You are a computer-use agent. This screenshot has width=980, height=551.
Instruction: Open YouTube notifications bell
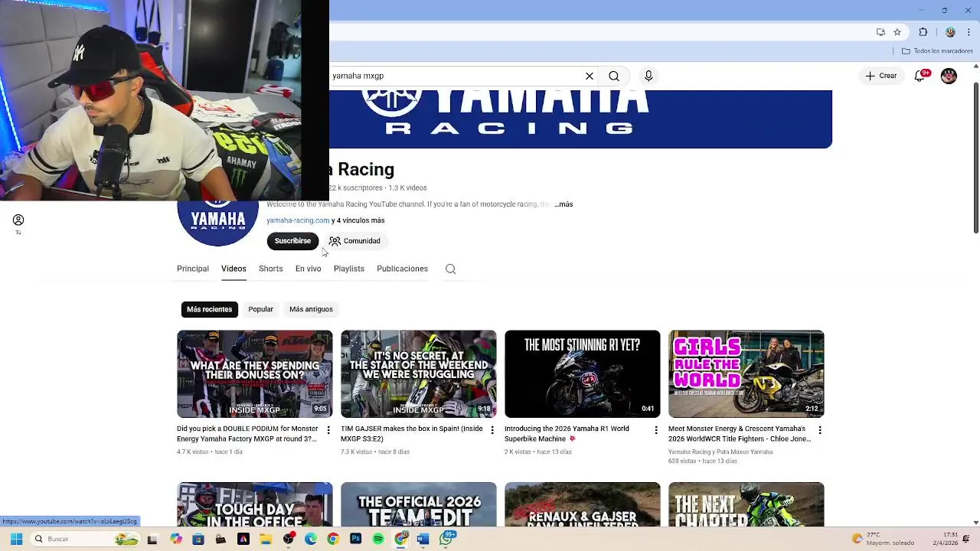[x=921, y=76]
